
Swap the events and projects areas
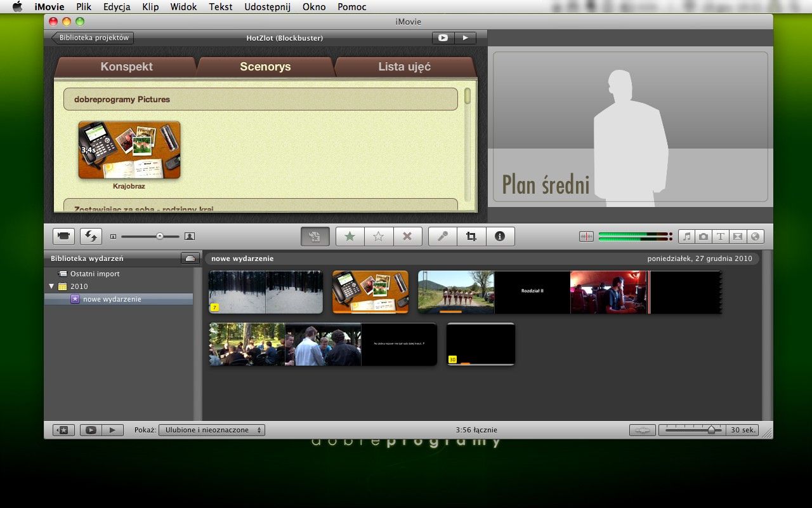pos(91,236)
